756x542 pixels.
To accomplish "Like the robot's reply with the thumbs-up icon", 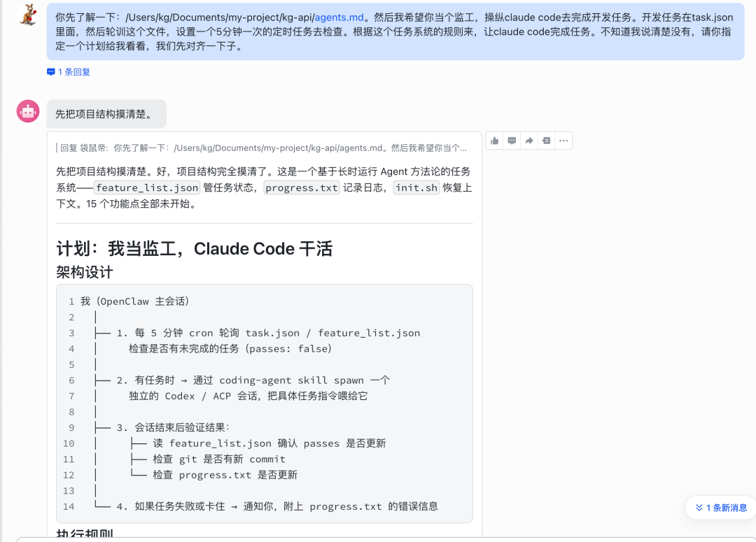I will tap(494, 141).
